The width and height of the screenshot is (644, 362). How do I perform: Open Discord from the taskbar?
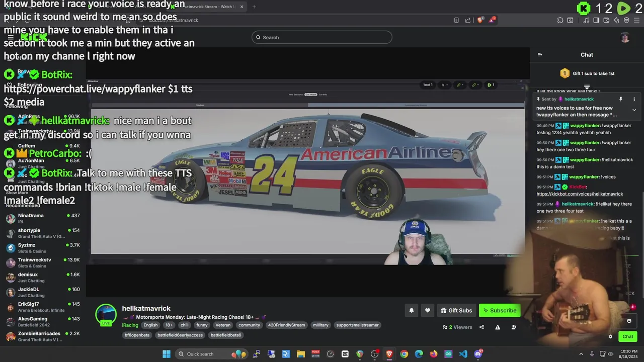coord(478,354)
